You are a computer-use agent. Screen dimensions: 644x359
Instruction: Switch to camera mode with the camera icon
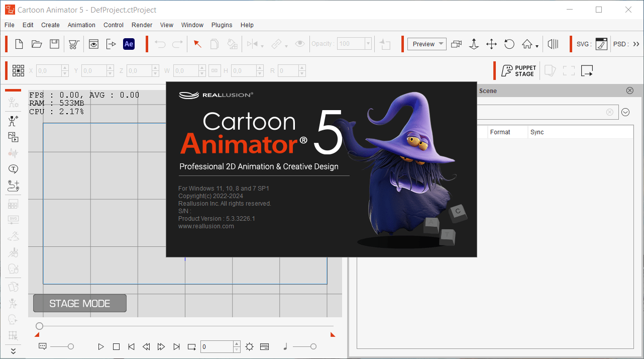click(x=456, y=44)
